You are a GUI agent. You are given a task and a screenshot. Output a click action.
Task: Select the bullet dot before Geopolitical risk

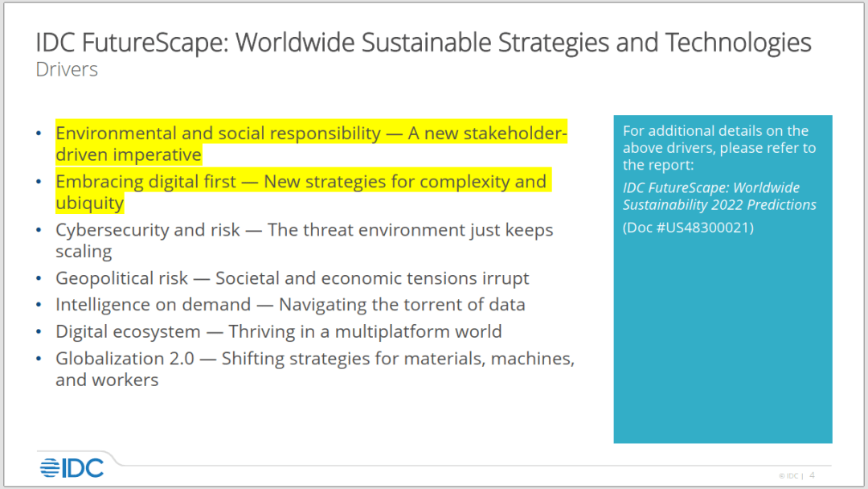[x=39, y=278]
